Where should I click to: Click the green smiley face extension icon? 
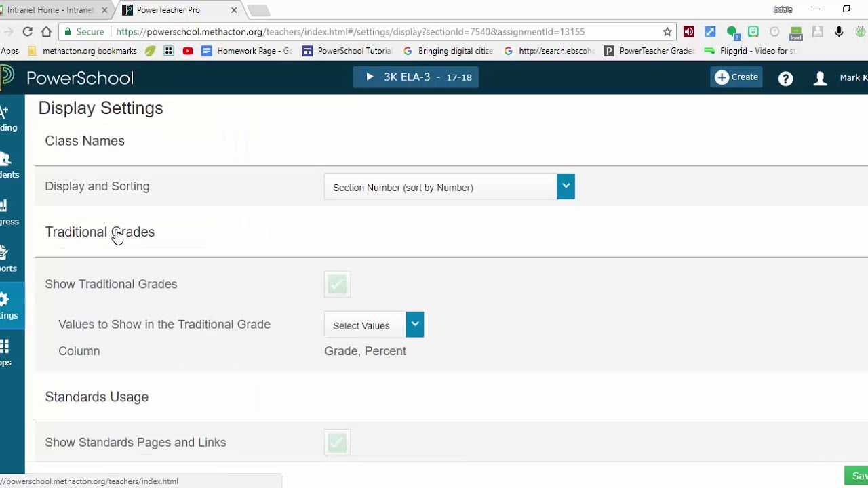tap(753, 31)
